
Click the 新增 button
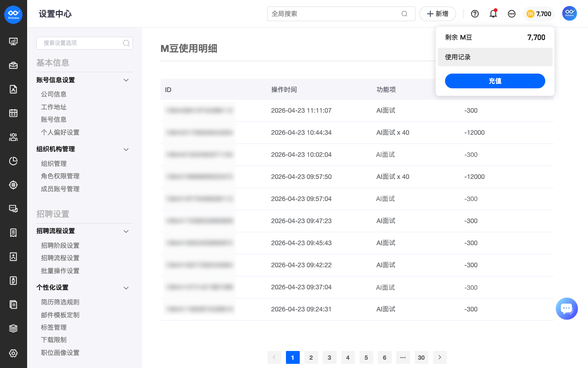[x=437, y=14]
